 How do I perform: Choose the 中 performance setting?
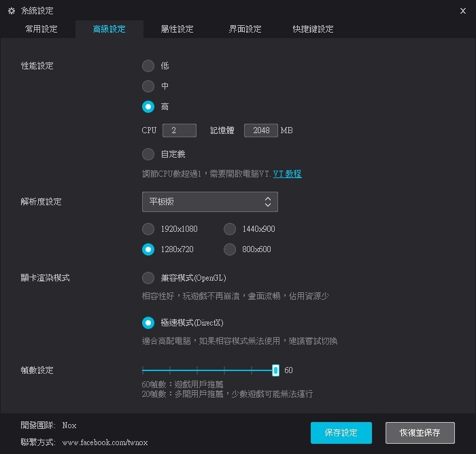pyautogui.click(x=148, y=86)
